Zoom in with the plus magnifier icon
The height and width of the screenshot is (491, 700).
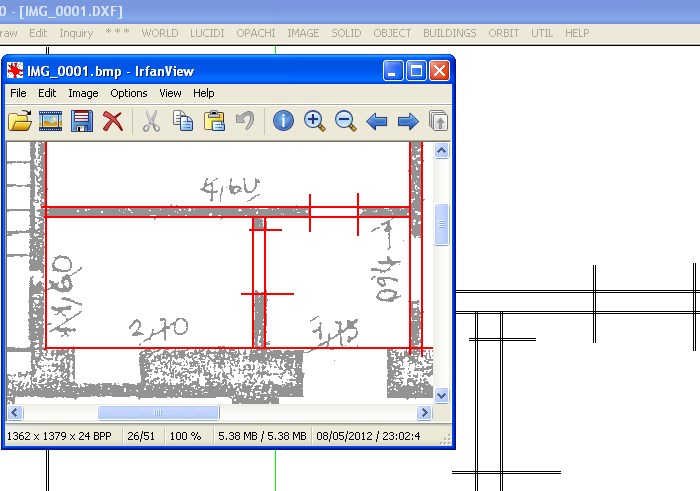[314, 121]
